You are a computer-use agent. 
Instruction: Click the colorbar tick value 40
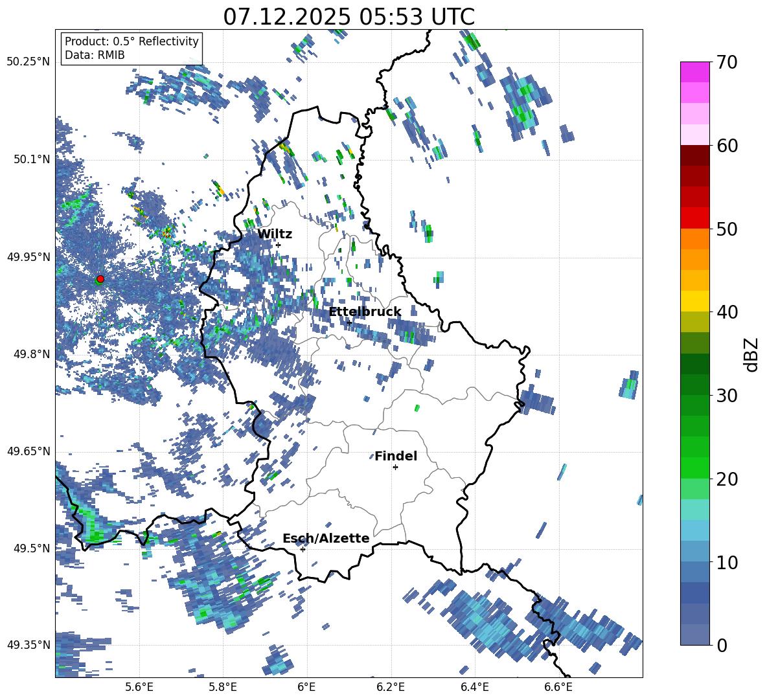coord(727,312)
